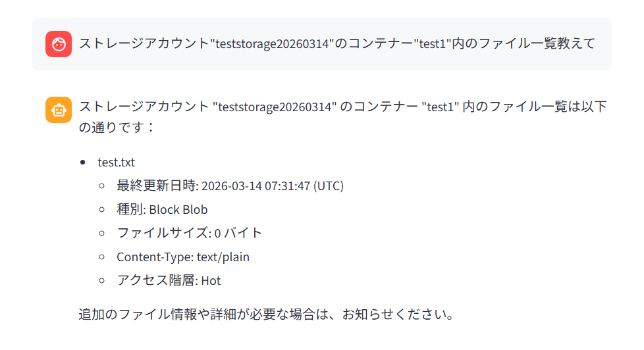644x350 pixels.
Task: Click the 種別: Block Blob line
Action: coord(162,209)
